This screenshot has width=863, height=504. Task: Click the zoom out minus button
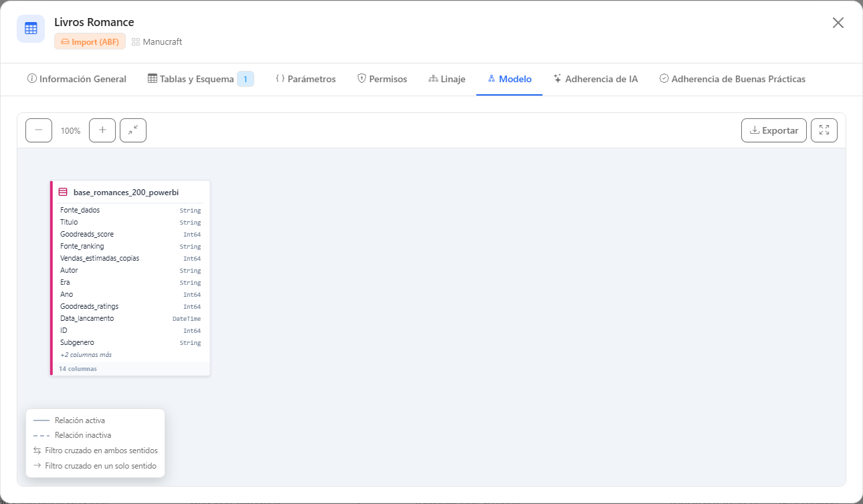[x=39, y=130]
